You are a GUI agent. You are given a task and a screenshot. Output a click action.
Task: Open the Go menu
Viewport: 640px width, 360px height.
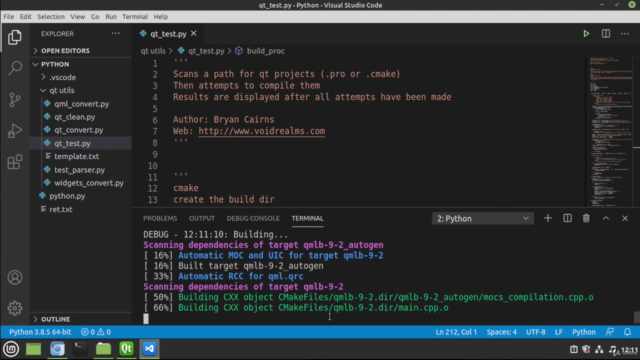(x=95, y=17)
